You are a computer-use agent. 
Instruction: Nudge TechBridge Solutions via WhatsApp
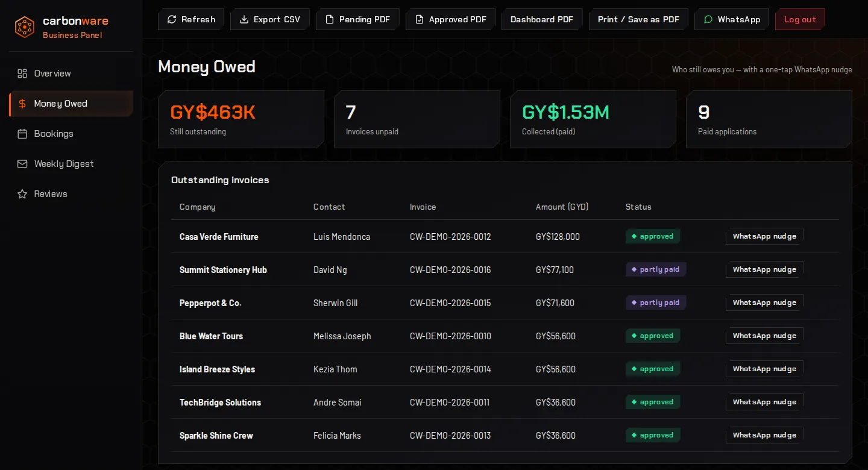[x=764, y=402]
